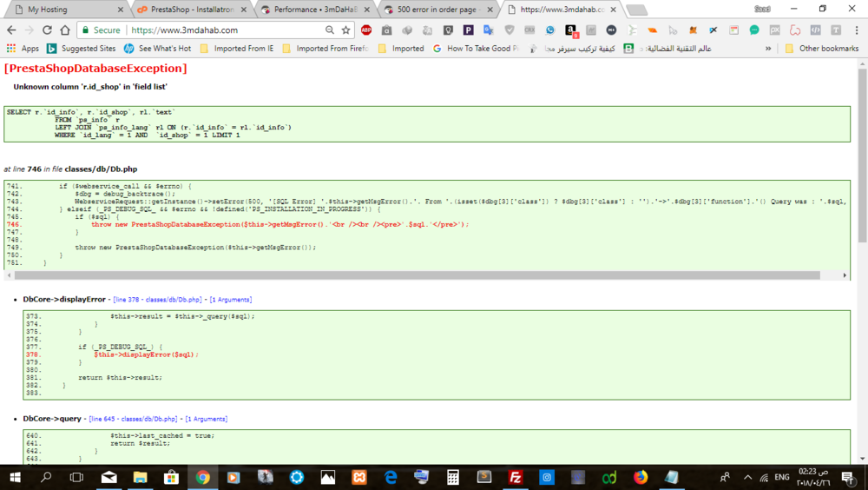Viewport: 868px width, 490px height.
Task: Open Mail app from the taskbar
Action: (x=109, y=477)
